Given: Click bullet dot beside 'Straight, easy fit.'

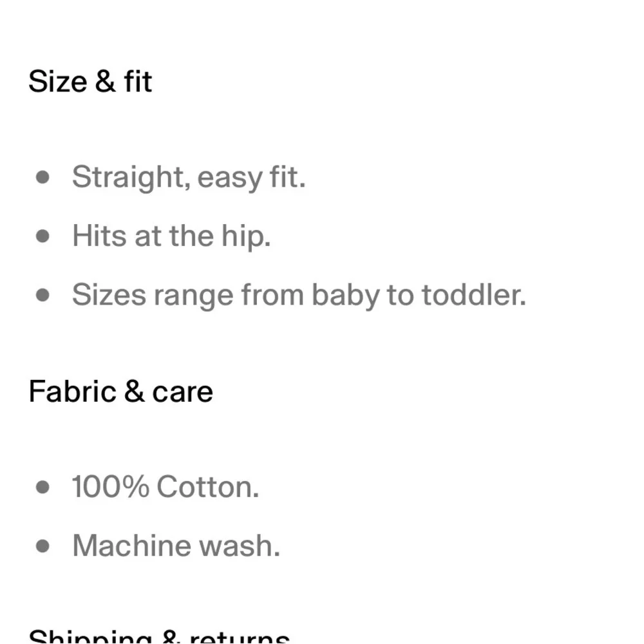Looking at the screenshot, I should [x=43, y=178].
